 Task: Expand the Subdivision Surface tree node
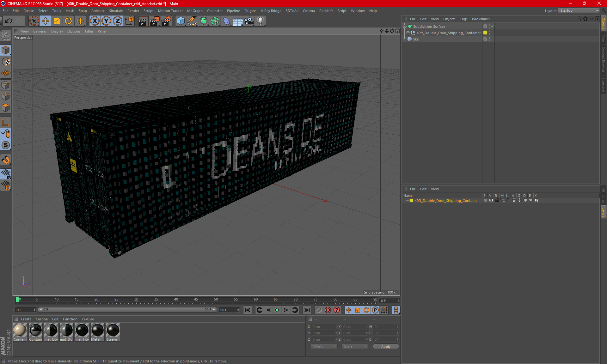click(404, 27)
